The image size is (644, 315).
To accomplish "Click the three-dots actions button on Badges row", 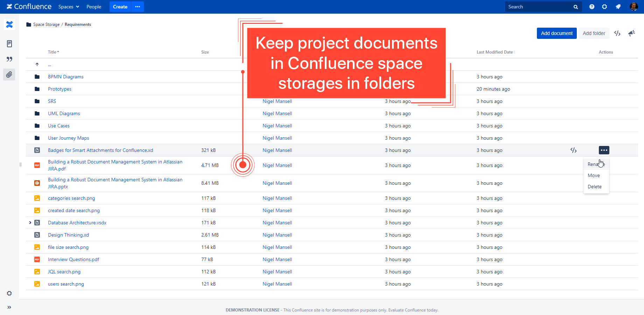I will (x=604, y=150).
